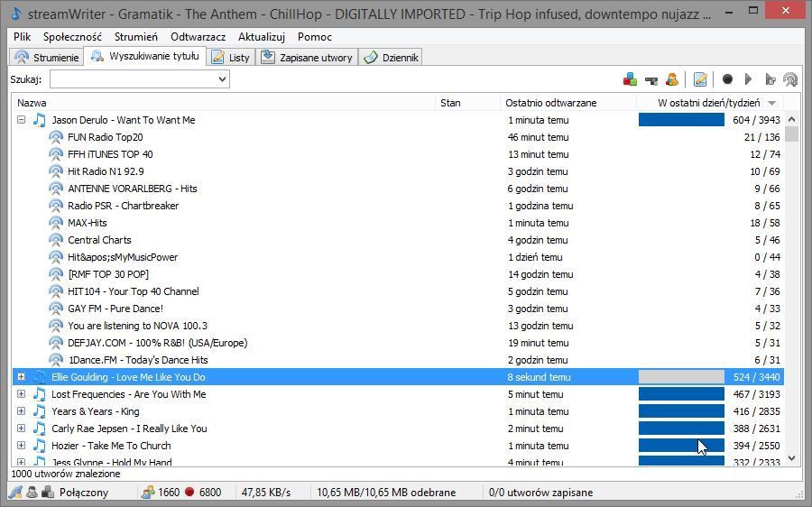The width and height of the screenshot is (812, 507).
Task: Click the music note icon of Jason Derulo row
Action: coord(40,120)
